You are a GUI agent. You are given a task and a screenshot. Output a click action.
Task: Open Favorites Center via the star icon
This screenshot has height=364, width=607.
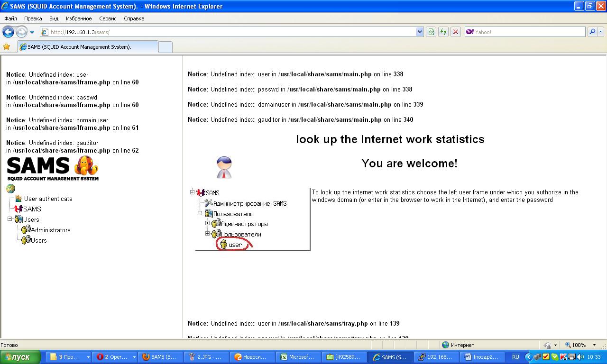[7, 46]
